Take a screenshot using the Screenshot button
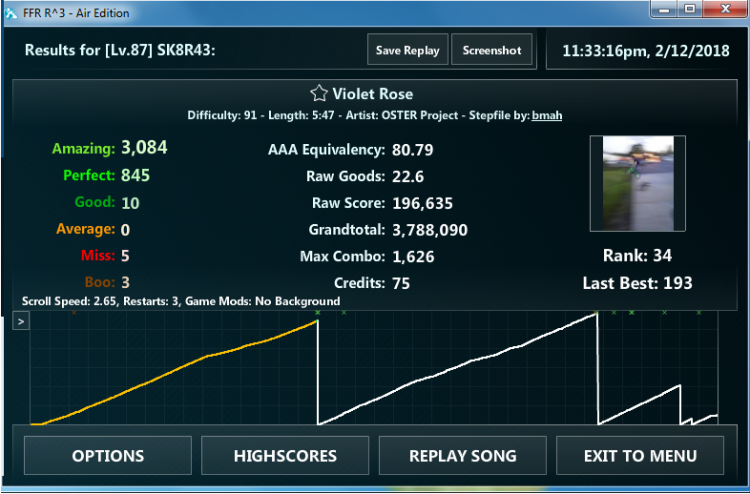The width and height of the screenshot is (750, 494). coord(492,50)
